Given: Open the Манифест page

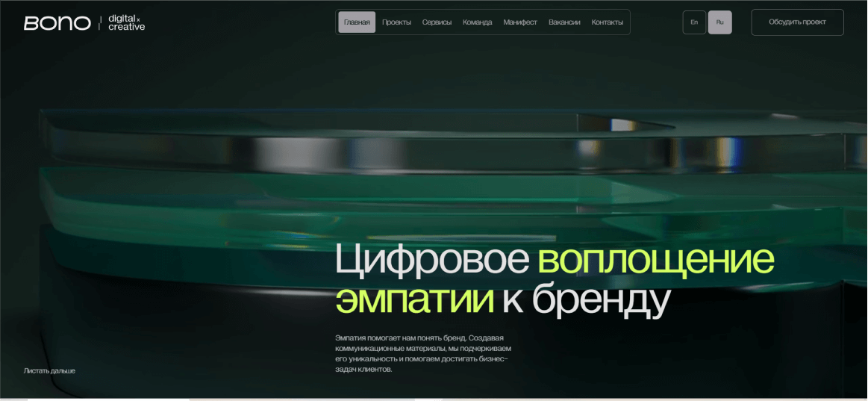Looking at the screenshot, I should click(520, 22).
